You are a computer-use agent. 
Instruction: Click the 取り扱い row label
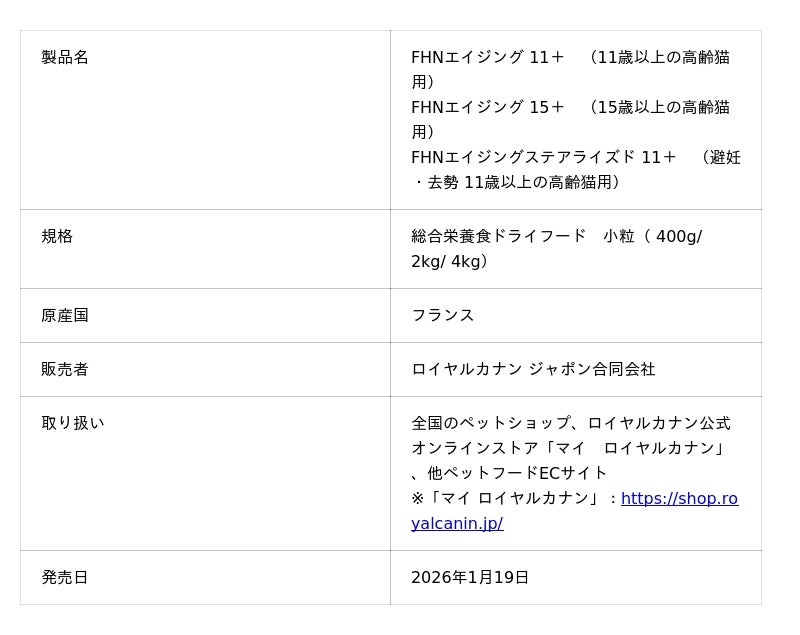pos(73,424)
